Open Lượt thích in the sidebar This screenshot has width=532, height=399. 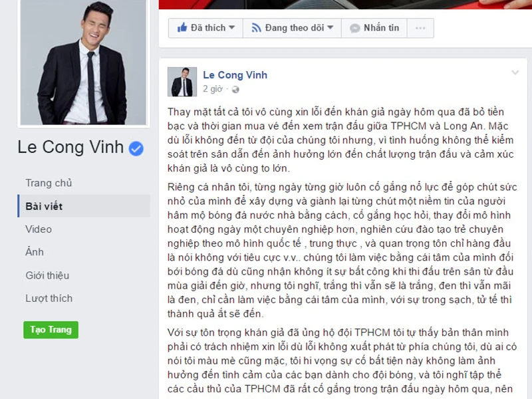(49, 298)
